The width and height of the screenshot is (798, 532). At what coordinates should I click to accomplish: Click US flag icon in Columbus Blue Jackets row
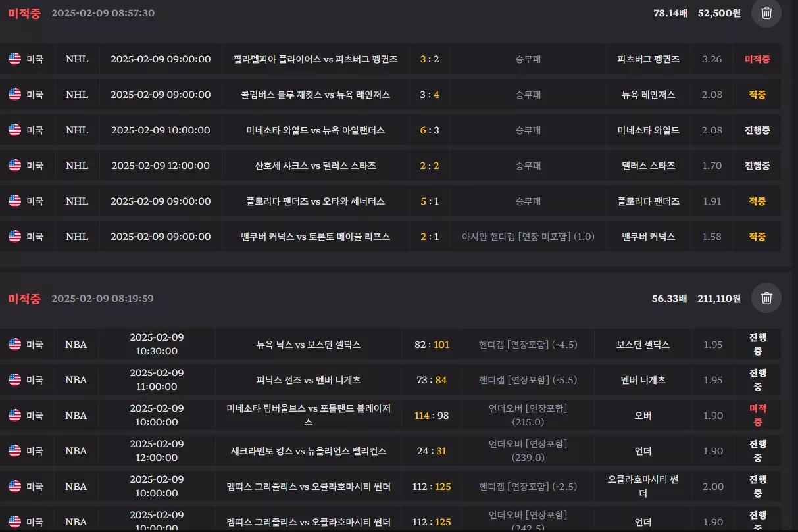tap(15, 95)
